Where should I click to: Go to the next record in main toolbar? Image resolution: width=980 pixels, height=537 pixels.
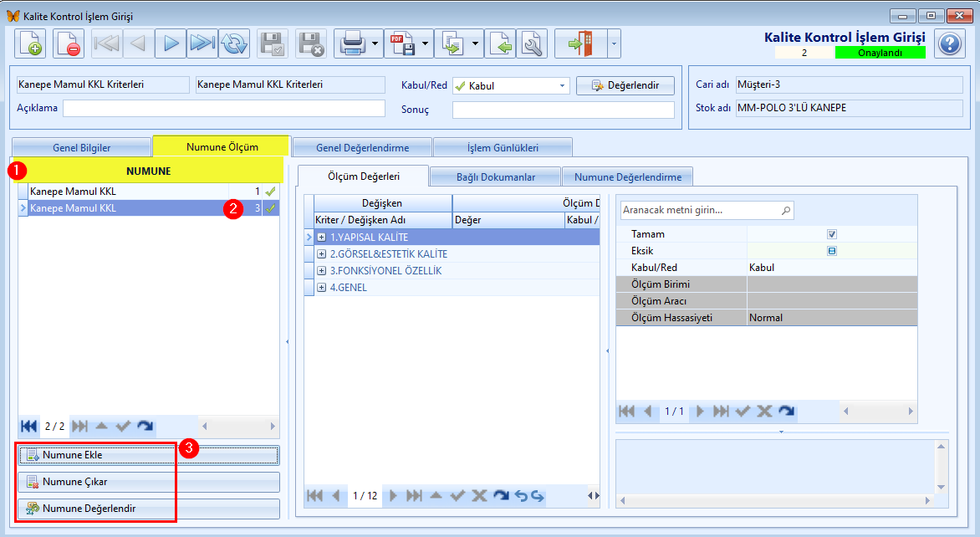[171, 43]
